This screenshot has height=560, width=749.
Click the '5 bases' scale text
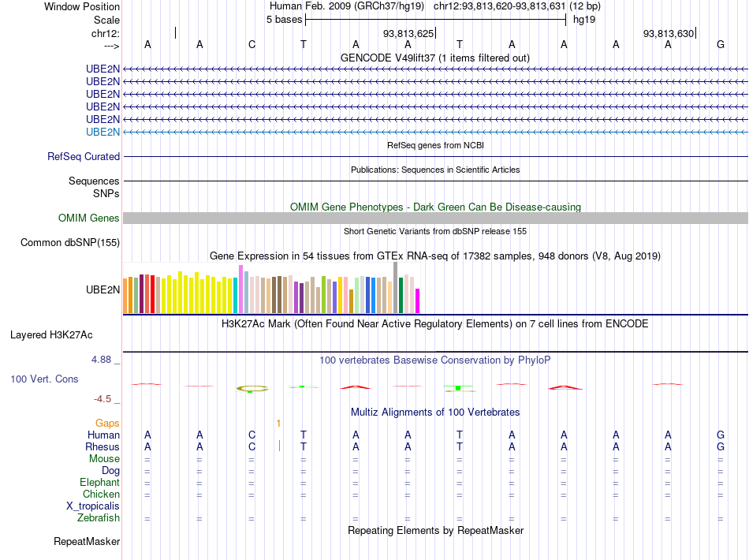[x=284, y=20]
